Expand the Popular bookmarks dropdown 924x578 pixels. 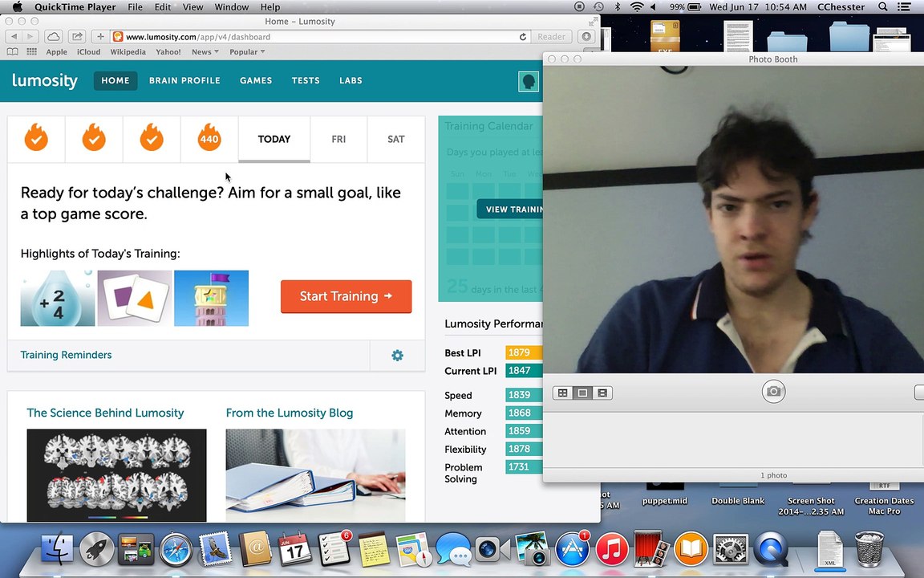247,52
